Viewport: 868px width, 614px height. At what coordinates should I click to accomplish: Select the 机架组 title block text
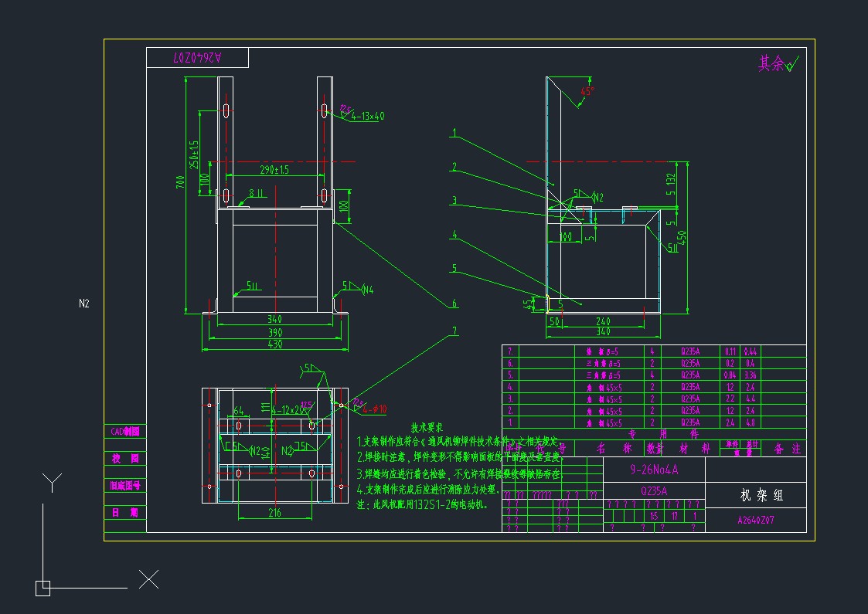[x=756, y=495]
